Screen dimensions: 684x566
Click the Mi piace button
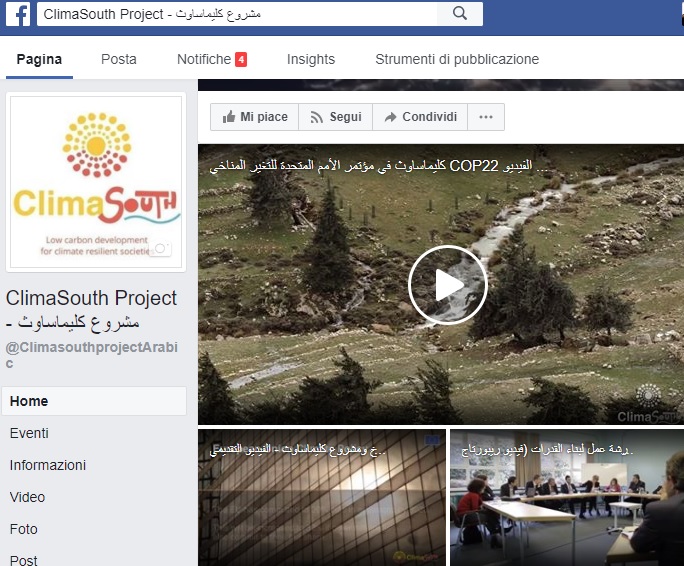pyautogui.click(x=255, y=117)
